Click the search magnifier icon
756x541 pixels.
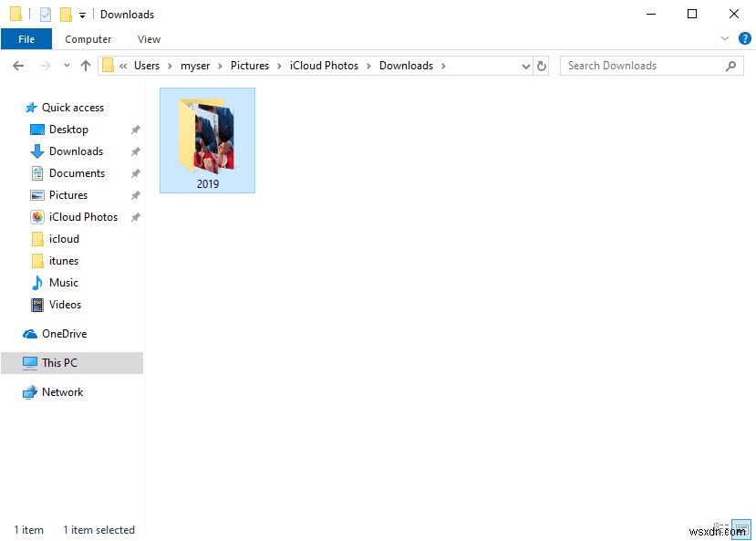click(730, 66)
